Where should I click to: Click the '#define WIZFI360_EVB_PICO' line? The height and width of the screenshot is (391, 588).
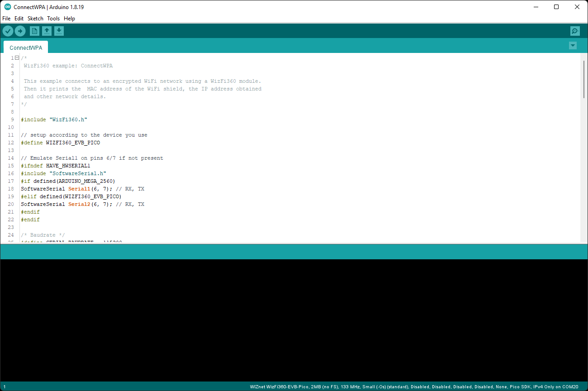tap(60, 143)
